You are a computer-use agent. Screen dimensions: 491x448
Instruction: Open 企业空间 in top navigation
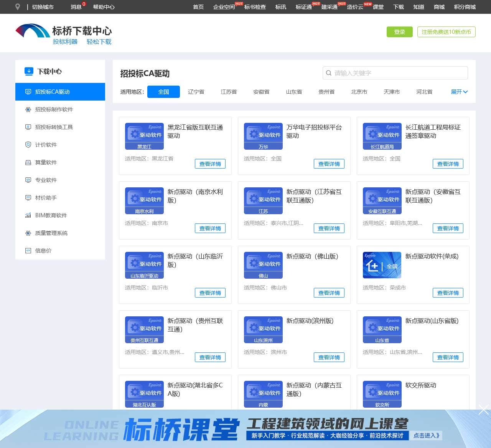pyautogui.click(x=224, y=7)
